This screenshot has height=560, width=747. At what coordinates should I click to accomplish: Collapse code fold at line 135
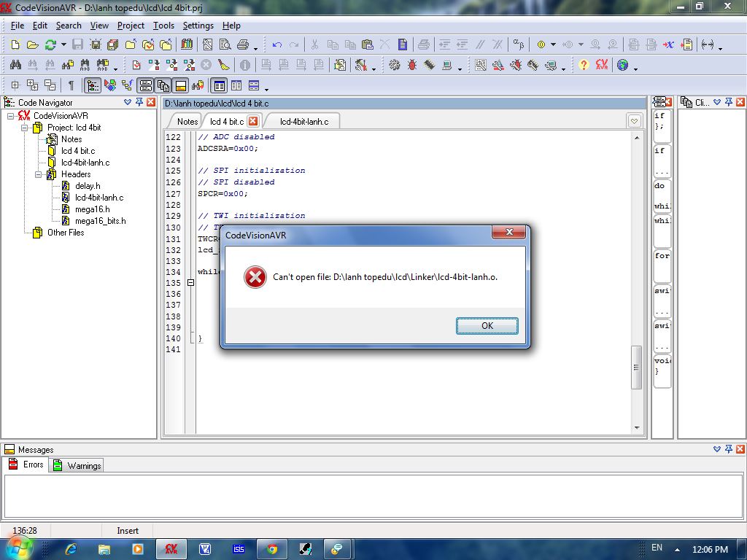click(x=190, y=283)
